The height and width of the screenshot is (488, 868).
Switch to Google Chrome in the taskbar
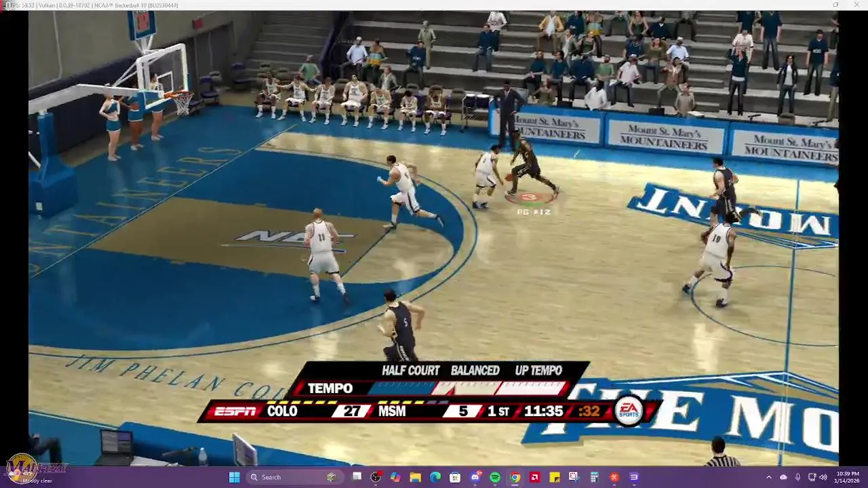[x=515, y=477]
